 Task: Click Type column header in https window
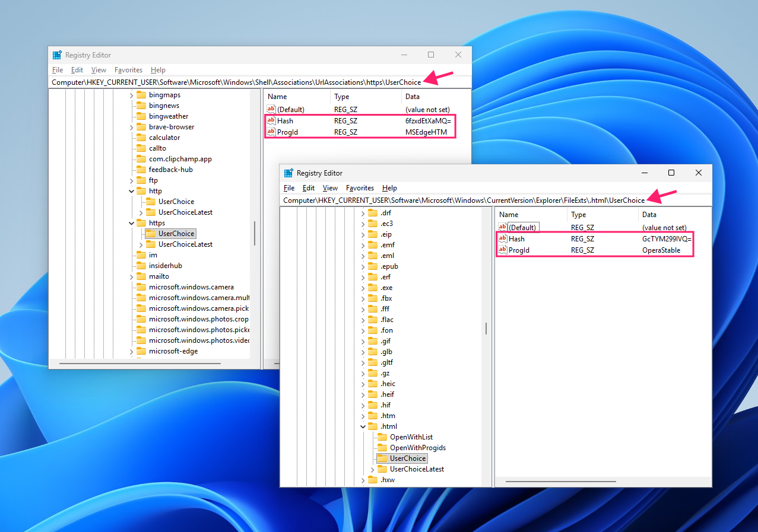click(x=366, y=97)
